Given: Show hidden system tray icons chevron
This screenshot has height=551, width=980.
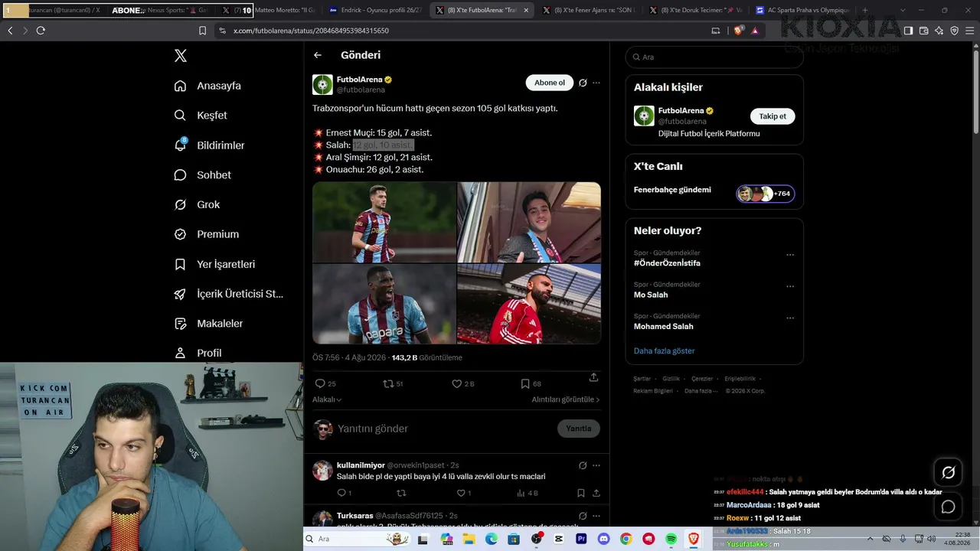Looking at the screenshot, I should pyautogui.click(x=870, y=539).
